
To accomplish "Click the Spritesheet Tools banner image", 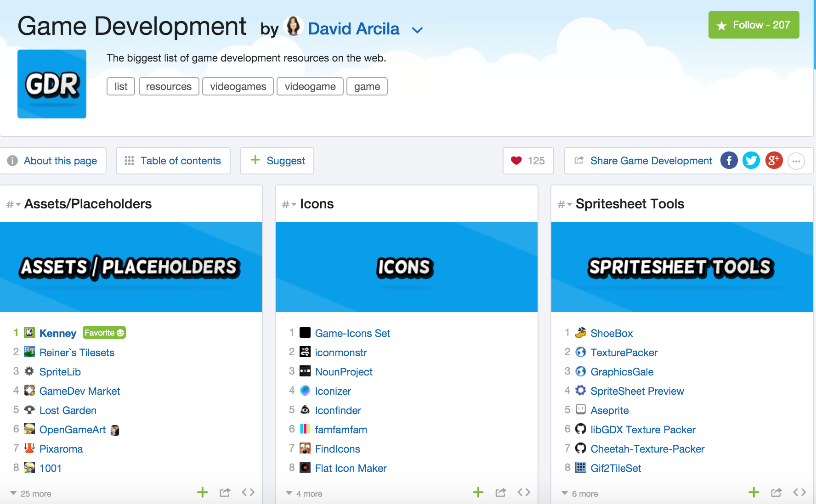I will pyautogui.click(x=682, y=267).
